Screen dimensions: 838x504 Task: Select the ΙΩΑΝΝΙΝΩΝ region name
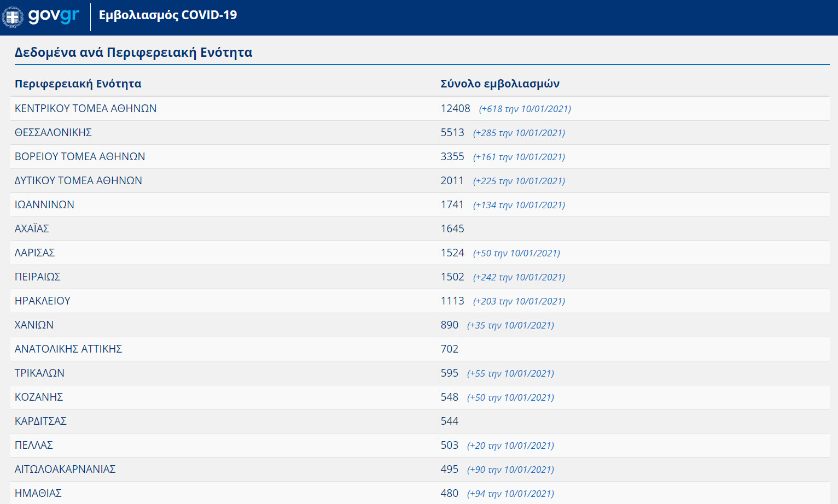pos(44,205)
